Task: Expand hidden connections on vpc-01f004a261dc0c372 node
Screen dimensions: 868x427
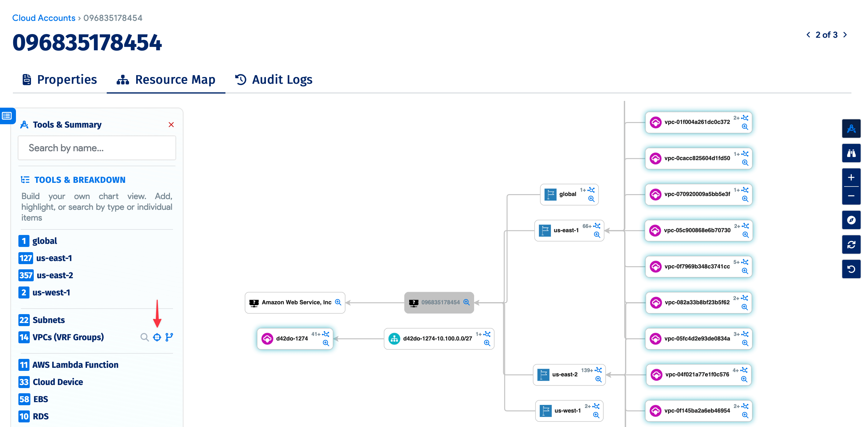Action: pyautogui.click(x=745, y=118)
